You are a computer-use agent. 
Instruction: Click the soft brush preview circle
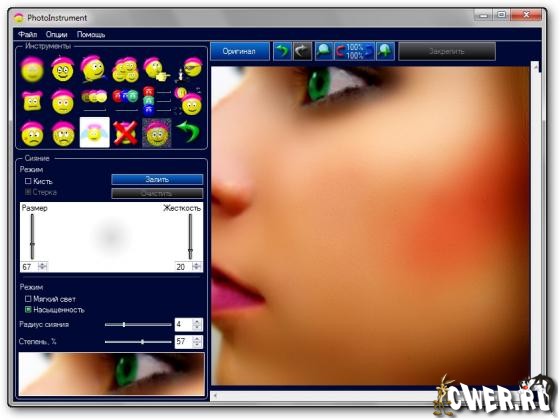[111, 237]
